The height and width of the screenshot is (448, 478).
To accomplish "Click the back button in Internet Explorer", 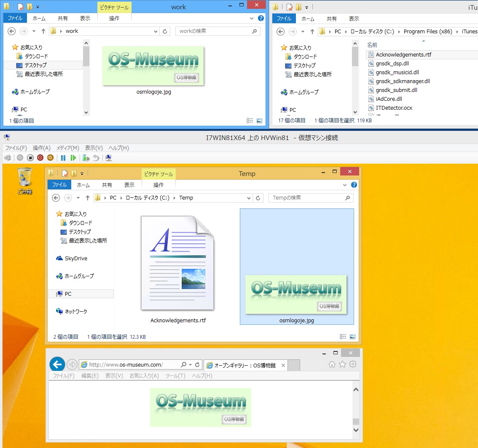I will coord(57,364).
